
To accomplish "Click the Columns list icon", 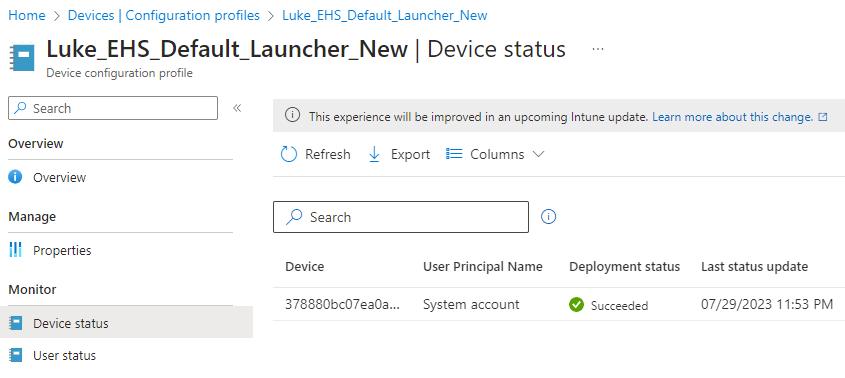I will [x=454, y=154].
